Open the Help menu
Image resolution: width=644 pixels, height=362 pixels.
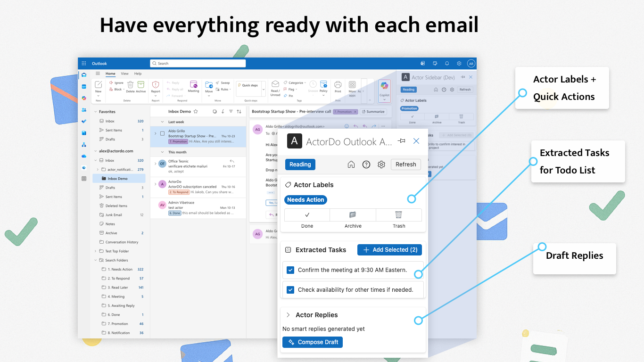click(137, 74)
